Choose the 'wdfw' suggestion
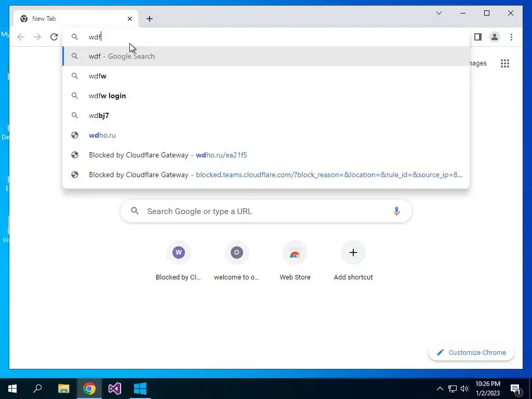532x399 pixels. coord(267,76)
